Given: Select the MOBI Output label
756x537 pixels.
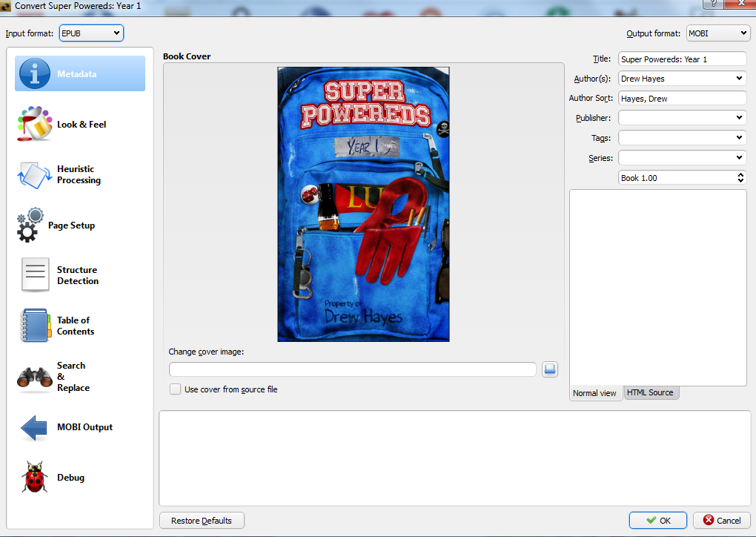Looking at the screenshot, I should (84, 427).
